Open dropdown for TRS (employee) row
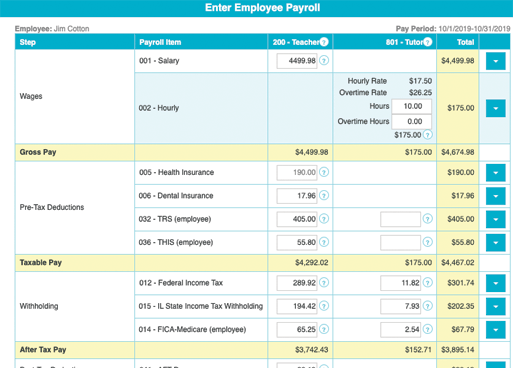 496,219
